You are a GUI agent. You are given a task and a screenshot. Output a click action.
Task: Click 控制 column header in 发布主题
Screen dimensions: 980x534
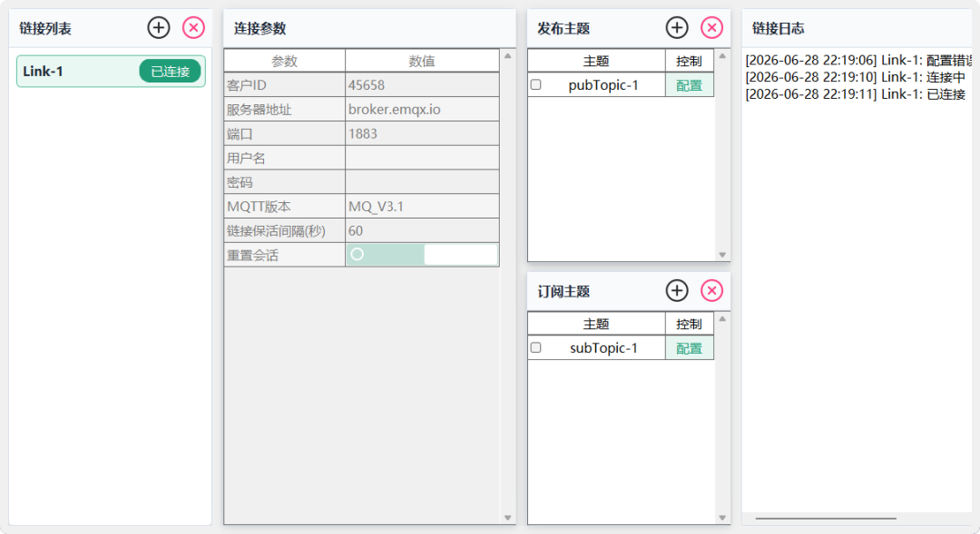point(690,62)
